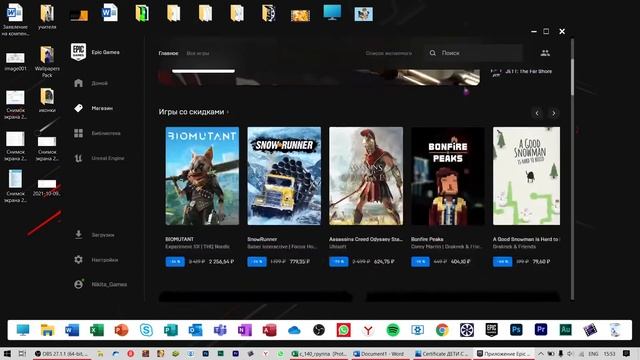Launch OBS Studio from the dock

point(319,330)
